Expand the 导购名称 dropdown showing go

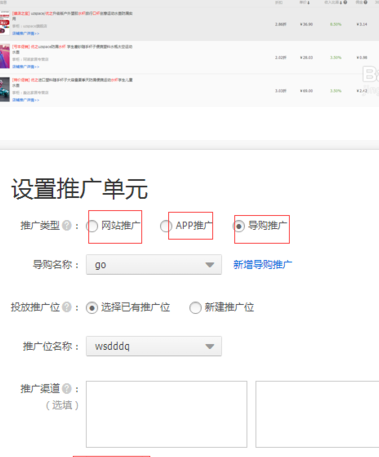(154, 265)
